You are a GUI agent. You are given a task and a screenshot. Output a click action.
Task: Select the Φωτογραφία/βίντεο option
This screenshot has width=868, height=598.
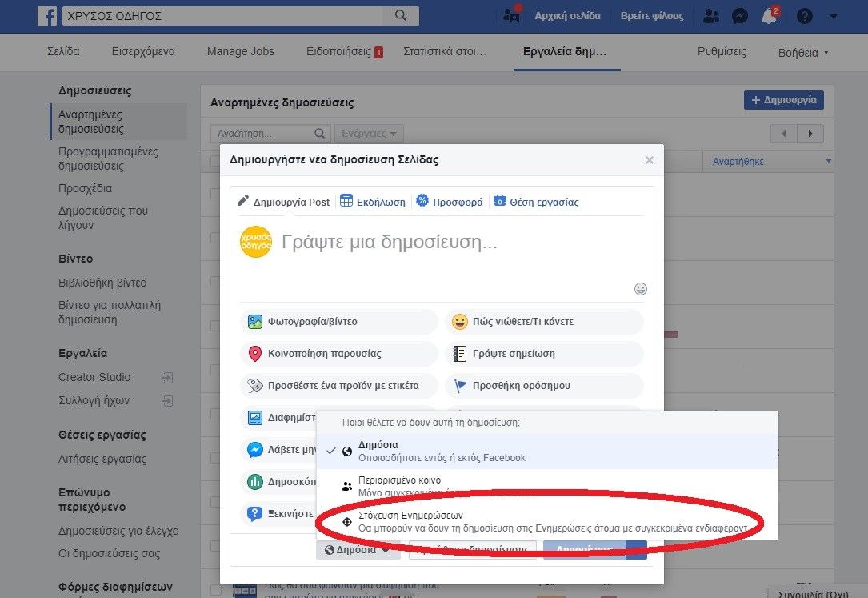[x=338, y=322]
